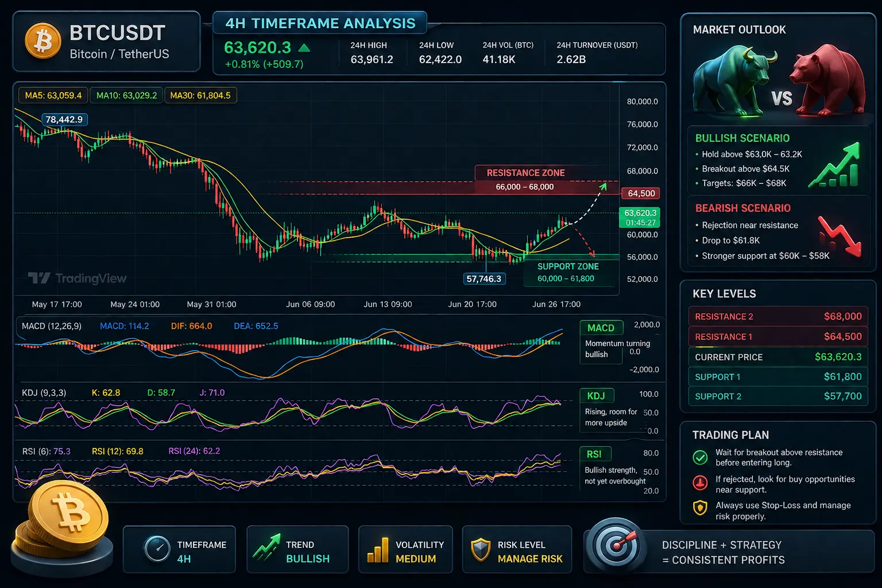This screenshot has width=882, height=588.
Task: Click the green trend arrow icon in Trend card
Action: point(266,547)
